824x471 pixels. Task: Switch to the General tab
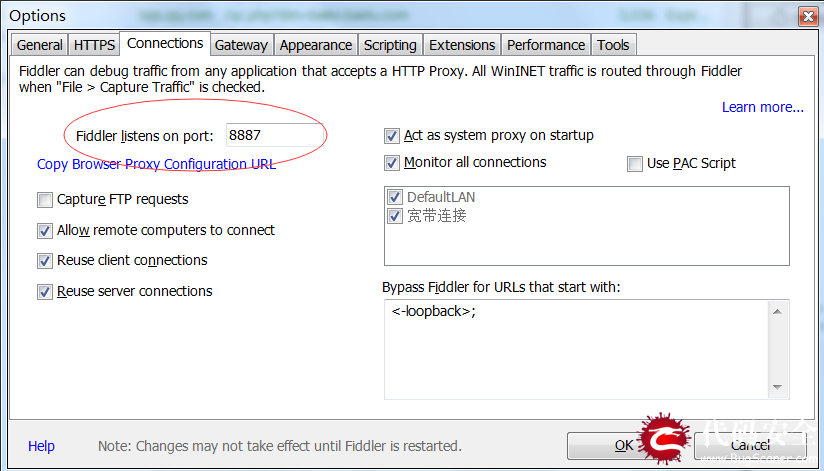click(39, 45)
